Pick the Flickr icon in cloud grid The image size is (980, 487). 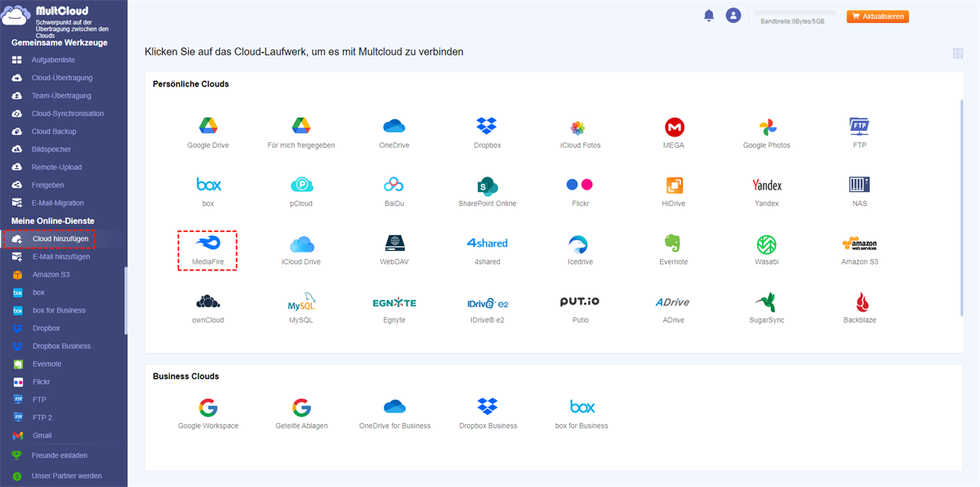580,185
